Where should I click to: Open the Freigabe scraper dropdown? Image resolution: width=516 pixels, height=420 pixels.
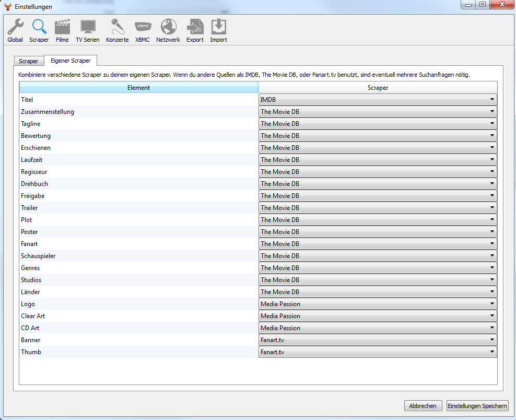378,195
